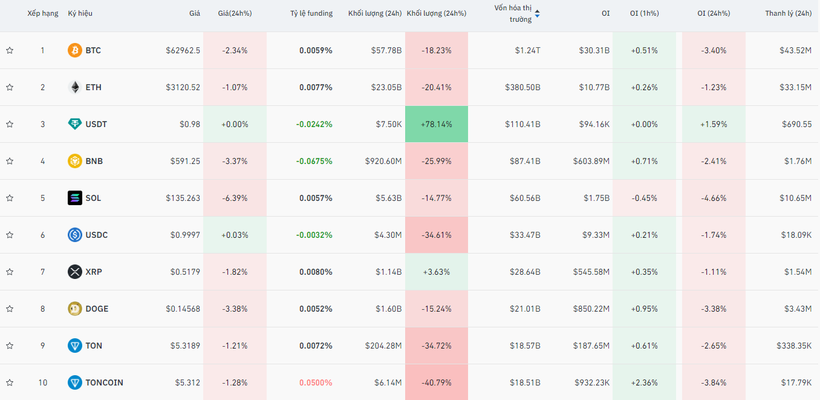
Task: Toggle the XRP favorite star
Action: [x=9, y=272]
